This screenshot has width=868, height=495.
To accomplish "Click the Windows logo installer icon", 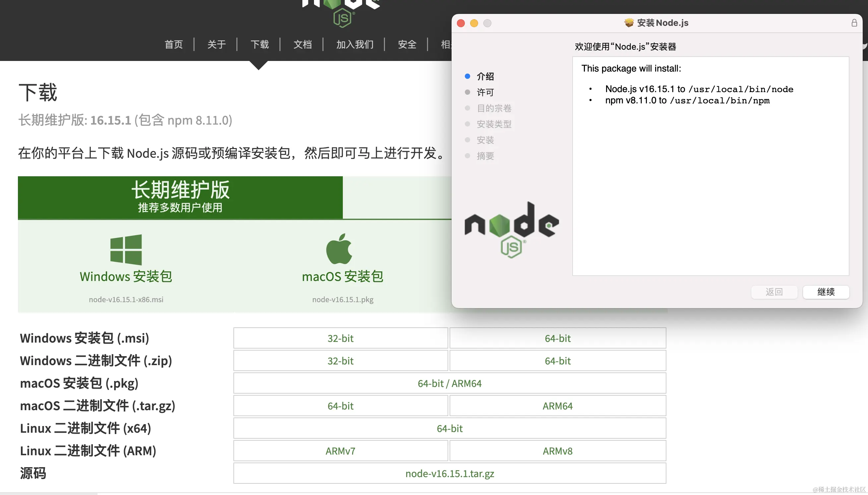I will 126,249.
